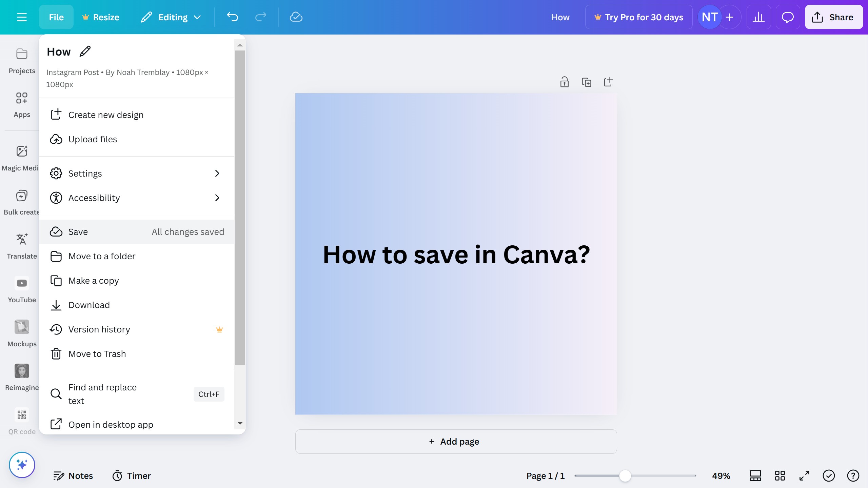Image resolution: width=868 pixels, height=488 pixels.
Task: Open the comments speech bubble icon
Action: [x=787, y=17]
